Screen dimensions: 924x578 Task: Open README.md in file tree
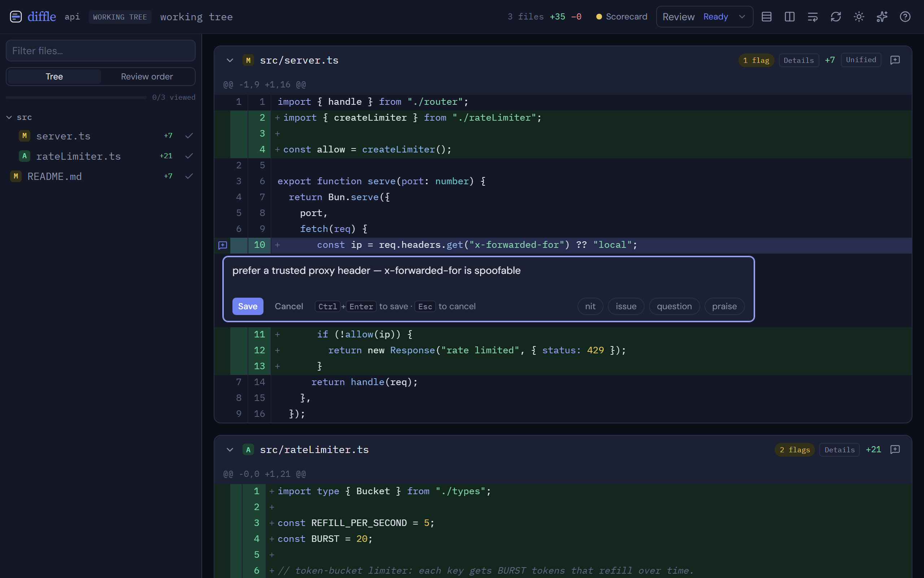(x=55, y=176)
